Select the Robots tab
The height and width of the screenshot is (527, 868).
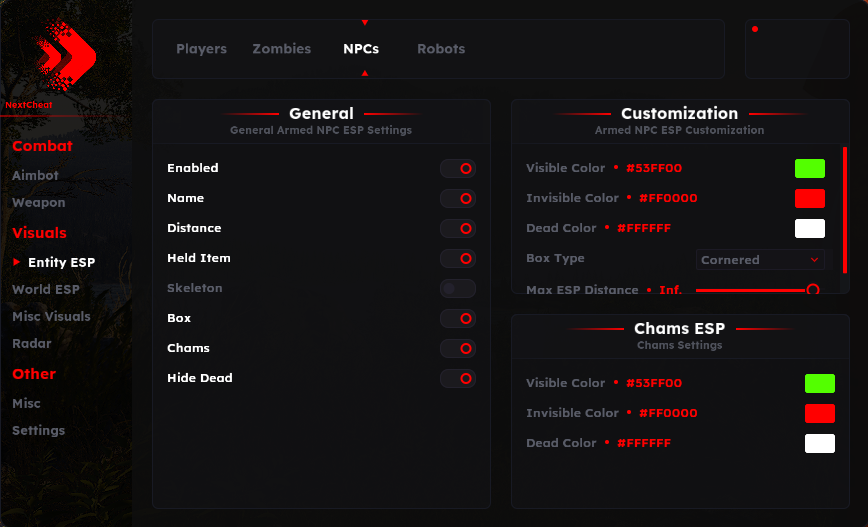point(441,49)
